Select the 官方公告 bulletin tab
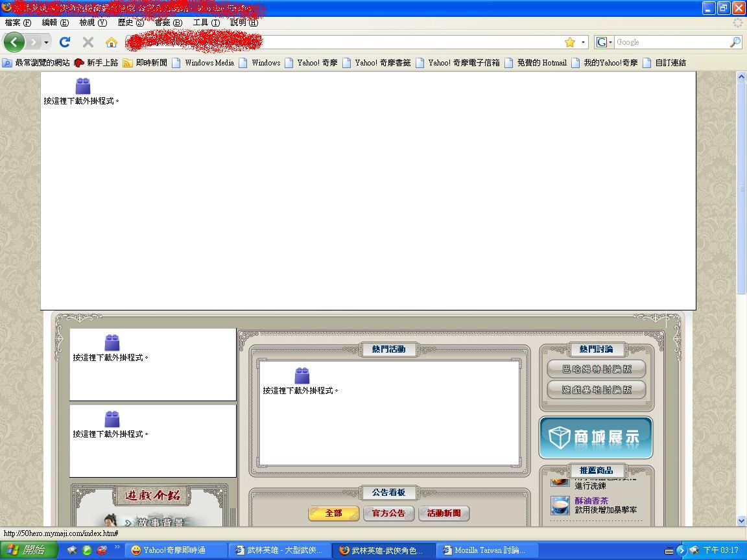Image resolution: width=747 pixels, height=560 pixels. pyautogui.click(x=389, y=513)
